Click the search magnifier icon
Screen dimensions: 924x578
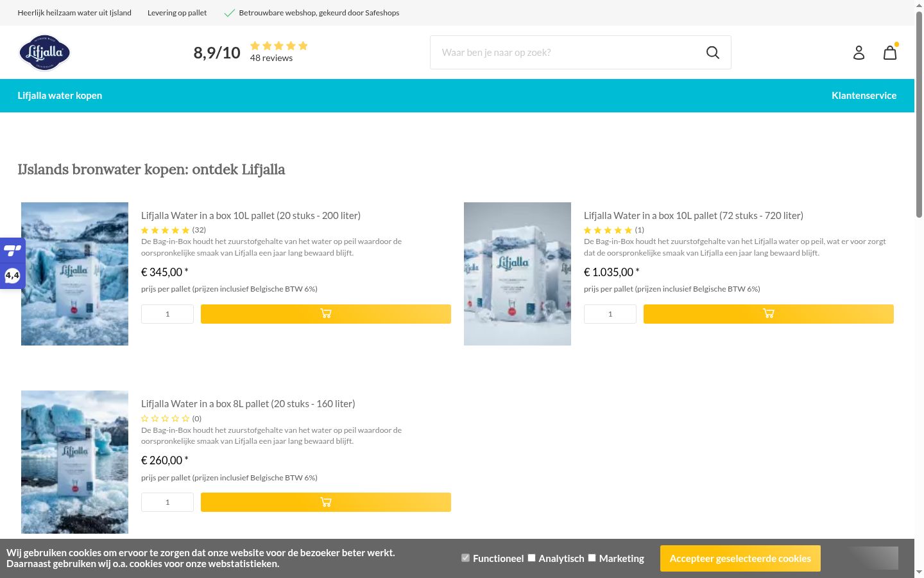tap(712, 53)
